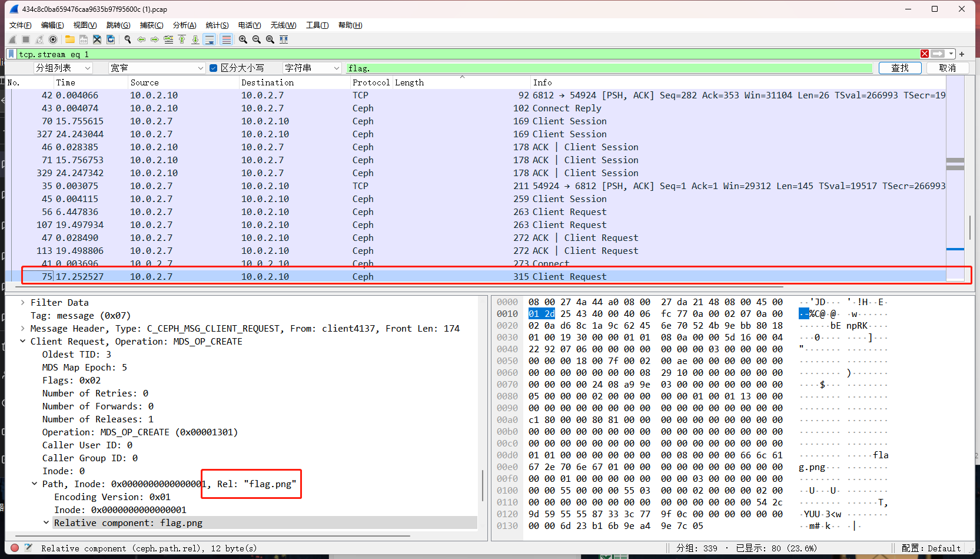The image size is (980, 559).
Task: Collapse the Relative component flag.png node
Action: tap(46, 523)
